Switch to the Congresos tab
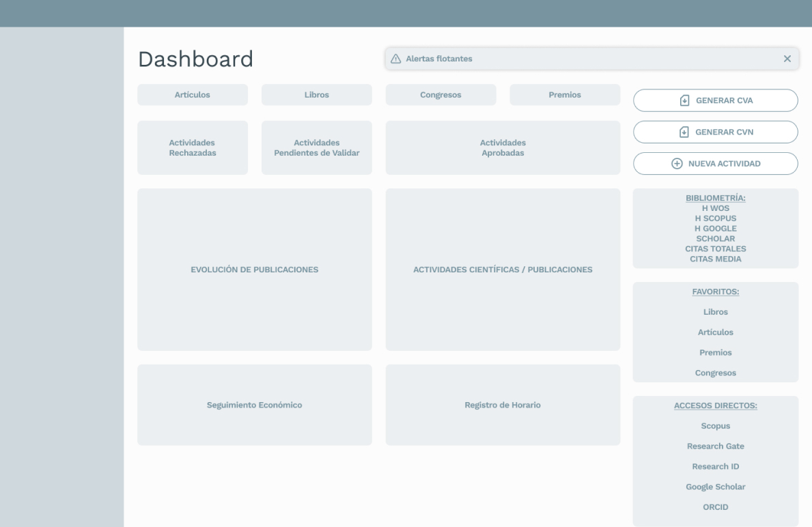Image resolution: width=812 pixels, height=527 pixels. pyautogui.click(x=440, y=94)
